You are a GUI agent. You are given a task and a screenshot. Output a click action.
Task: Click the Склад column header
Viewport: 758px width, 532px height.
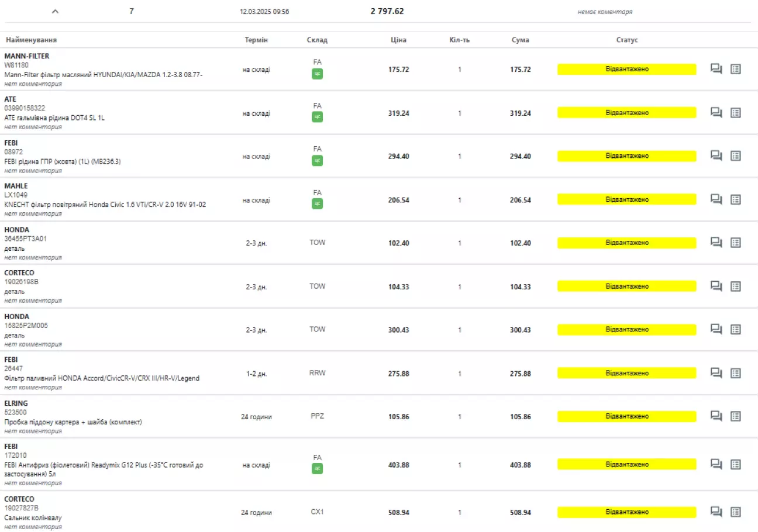click(317, 40)
